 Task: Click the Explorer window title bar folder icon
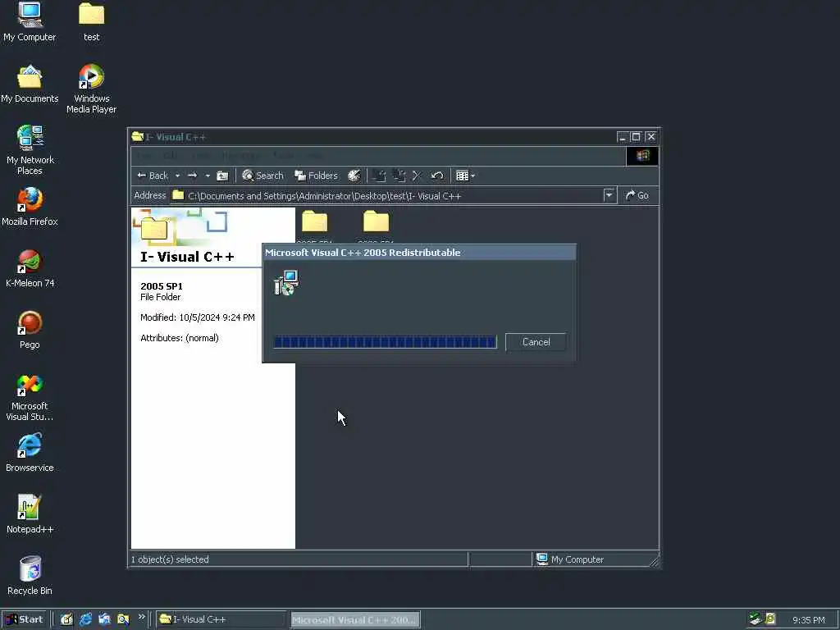tap(137, 137)
